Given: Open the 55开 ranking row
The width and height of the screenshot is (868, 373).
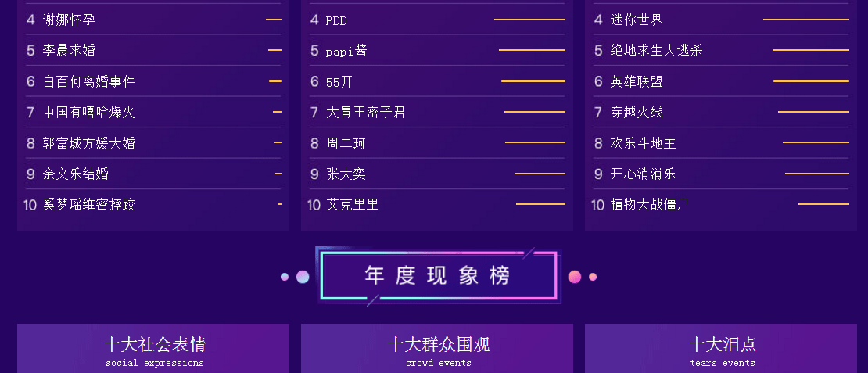Looking at the screenshot, I should (437, 81).
